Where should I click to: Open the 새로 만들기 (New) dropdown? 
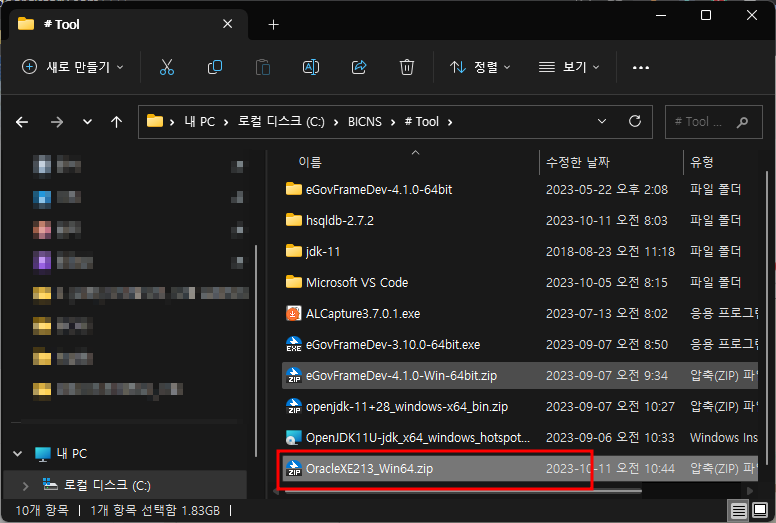[72, 67]
